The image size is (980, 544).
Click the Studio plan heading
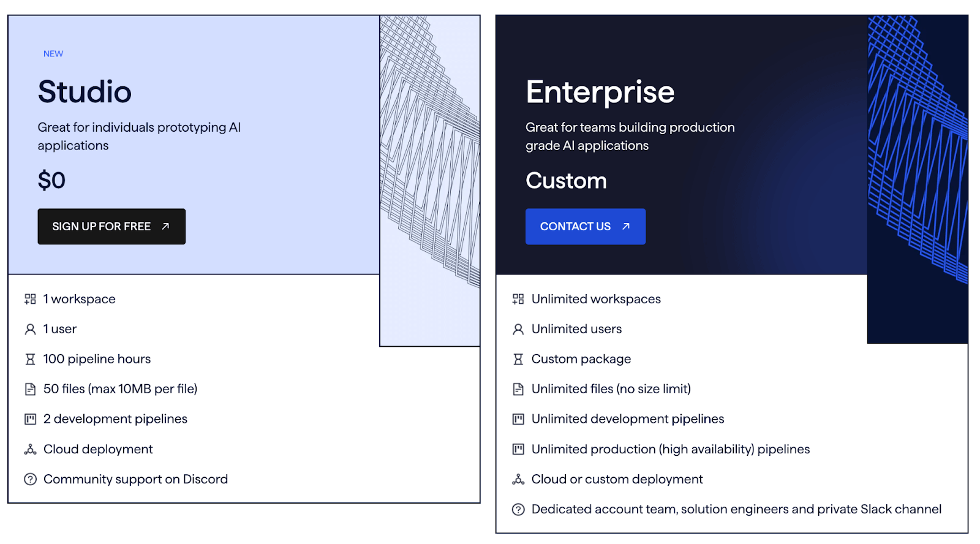[85, 92]
